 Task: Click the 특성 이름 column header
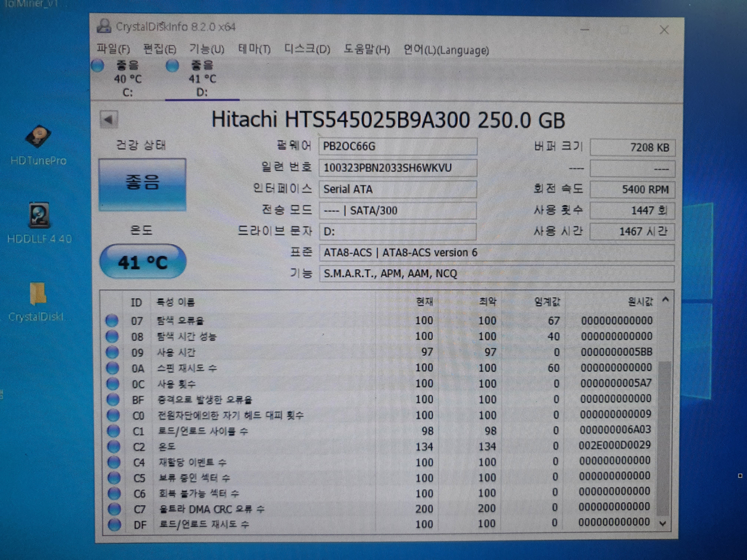[175, 302]
